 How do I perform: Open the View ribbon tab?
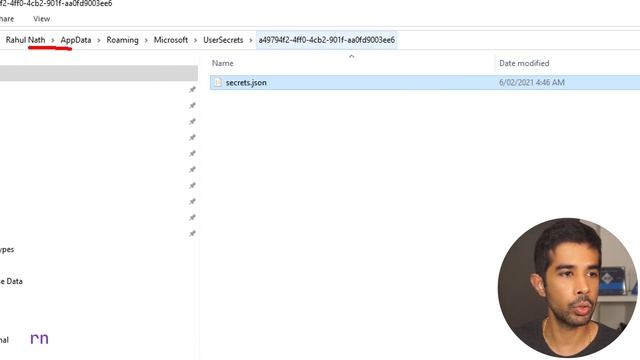pos(42,19)
